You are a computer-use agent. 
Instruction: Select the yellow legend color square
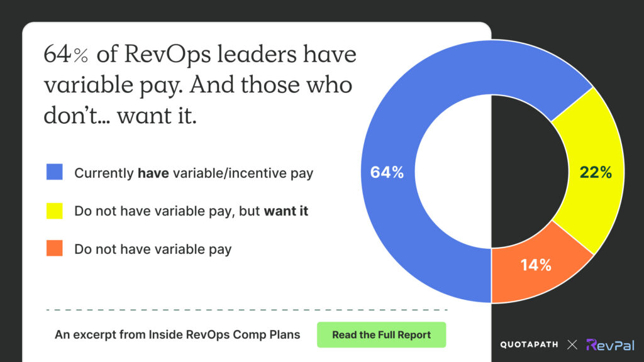(x=55, y=211)
